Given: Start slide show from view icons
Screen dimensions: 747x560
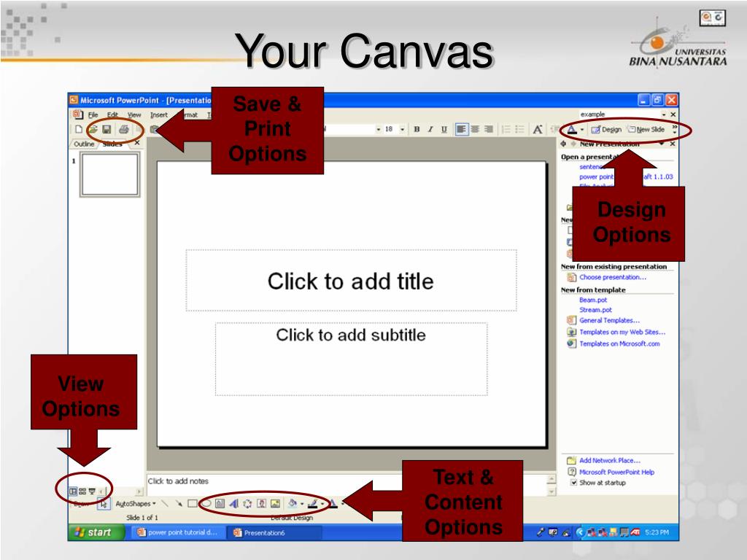Looking at the screenshot, I should pyautogui.click(x=92, y=491).
